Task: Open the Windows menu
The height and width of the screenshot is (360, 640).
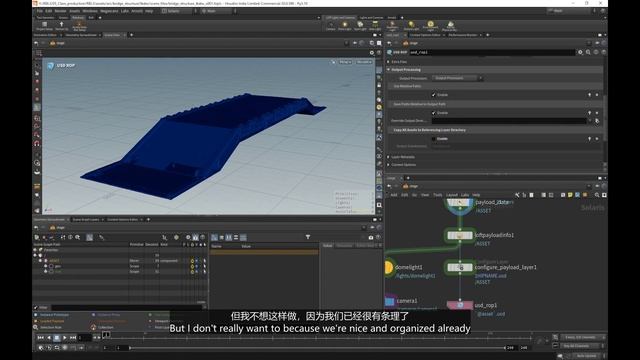Action: [90, 11]
